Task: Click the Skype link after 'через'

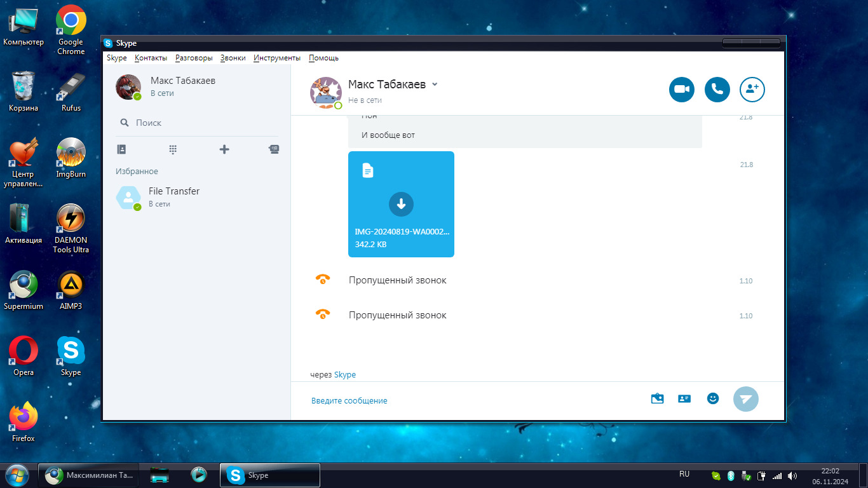Action: tap(345, 375)
